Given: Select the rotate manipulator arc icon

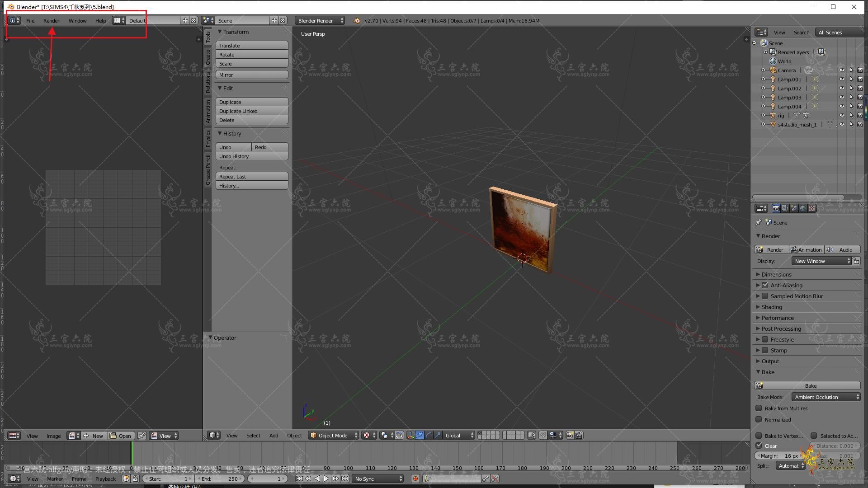Looking at the screenshot, I should click(x=429, y=436).
